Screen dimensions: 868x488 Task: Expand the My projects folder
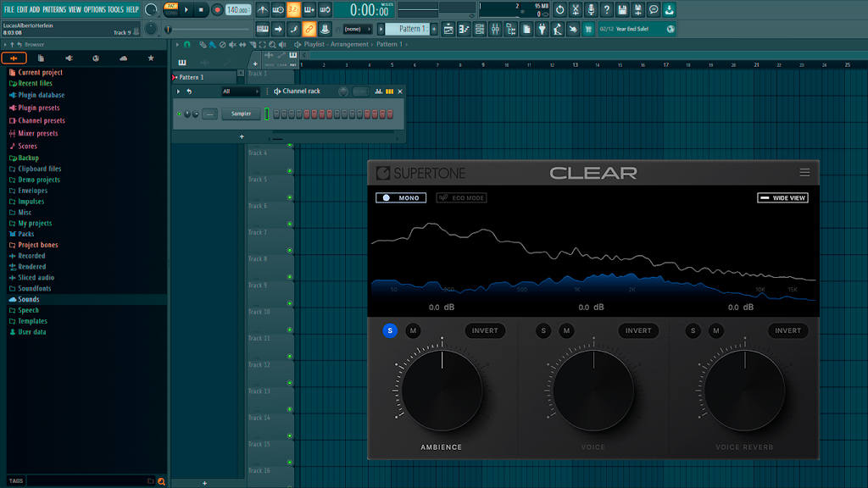coord(35,223)
